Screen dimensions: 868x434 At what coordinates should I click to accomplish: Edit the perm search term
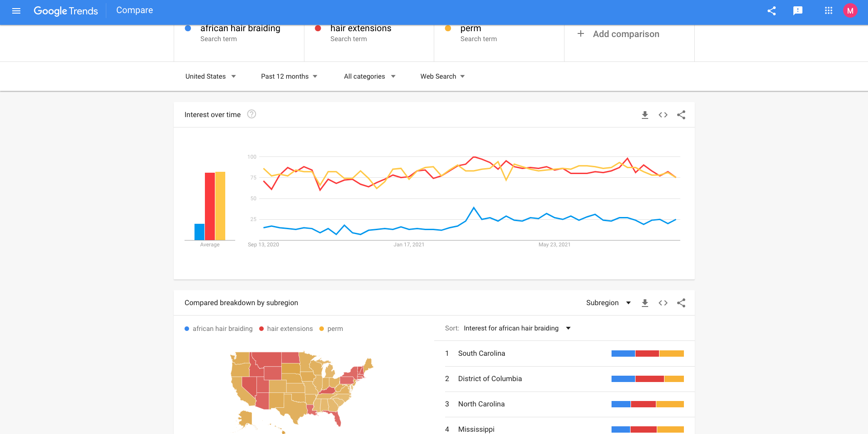pyautogui.click(x=471, y=29)
